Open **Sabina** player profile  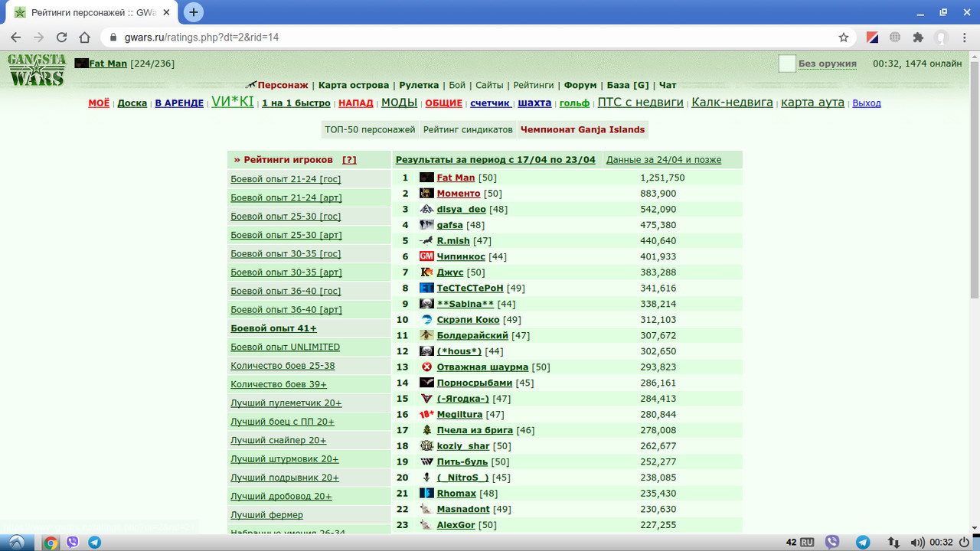465,304
